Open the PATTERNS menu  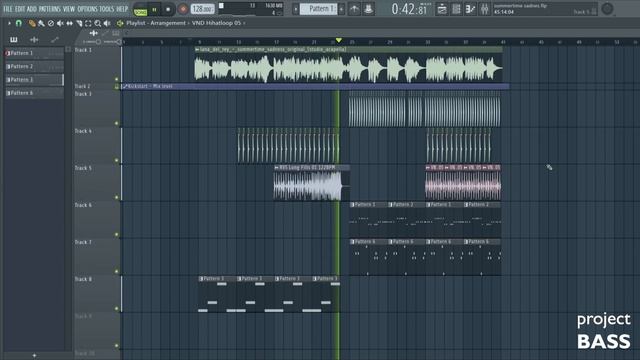coord(50,9)
